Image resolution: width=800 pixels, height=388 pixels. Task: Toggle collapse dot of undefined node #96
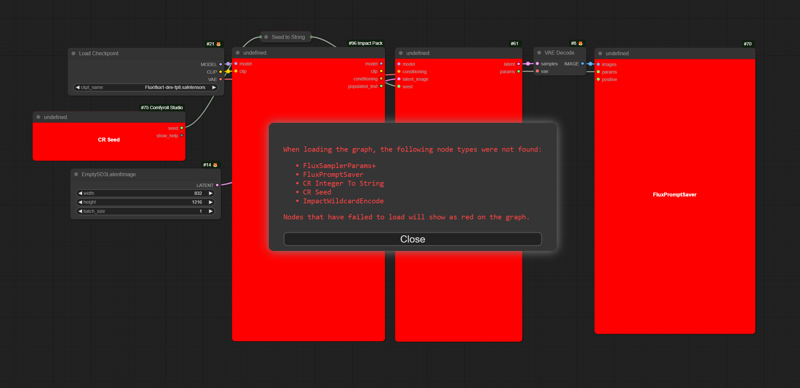(237, 53)
